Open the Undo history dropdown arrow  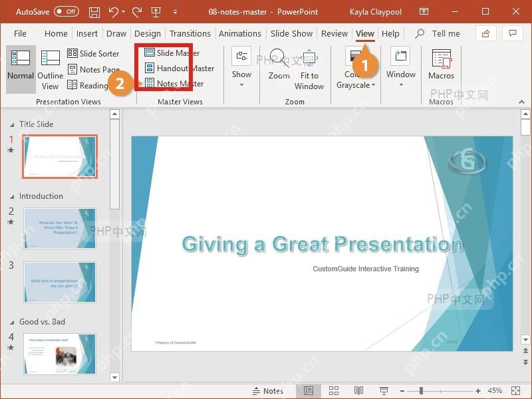124,12
